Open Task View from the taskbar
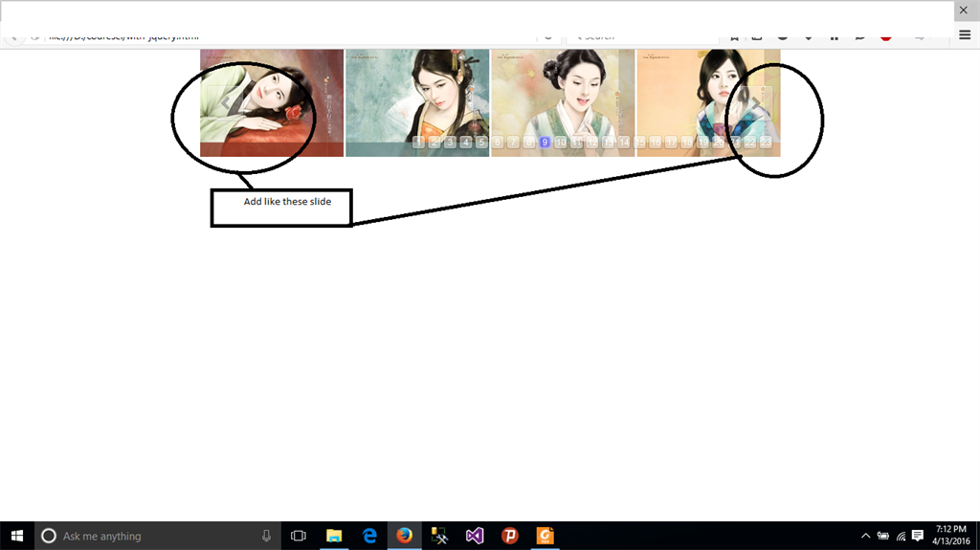980x550 pixels. point(299,536)
